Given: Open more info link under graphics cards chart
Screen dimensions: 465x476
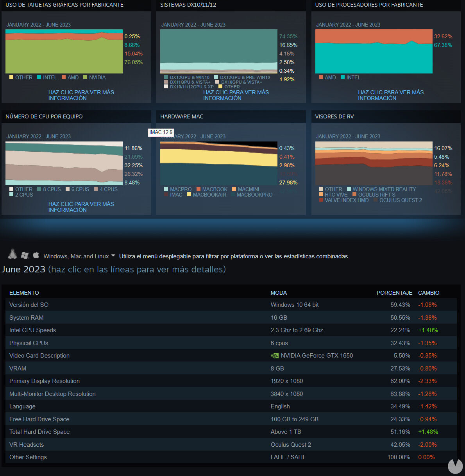Looking at the screenshot, I should pyautogui.click(x=81, y=95).
